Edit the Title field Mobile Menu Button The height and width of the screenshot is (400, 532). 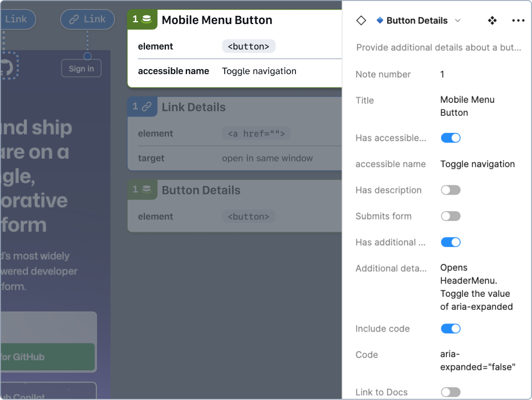point(467,106)
